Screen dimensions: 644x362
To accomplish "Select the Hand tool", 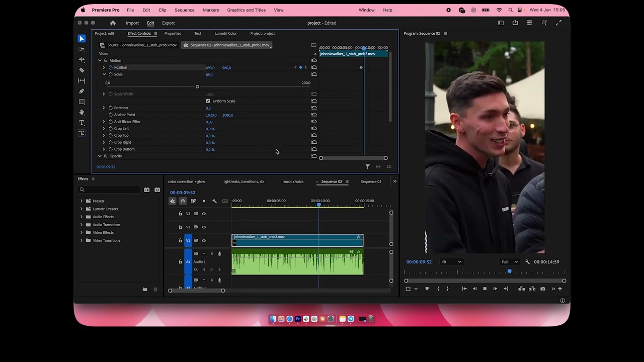I will [x=82, y=113].
